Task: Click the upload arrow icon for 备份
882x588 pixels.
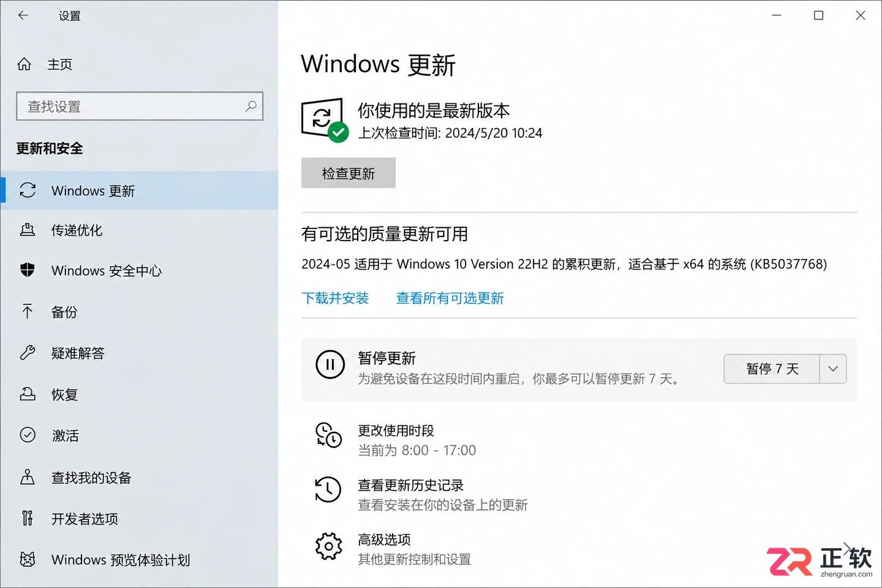Action: click(x=28, y=312)
